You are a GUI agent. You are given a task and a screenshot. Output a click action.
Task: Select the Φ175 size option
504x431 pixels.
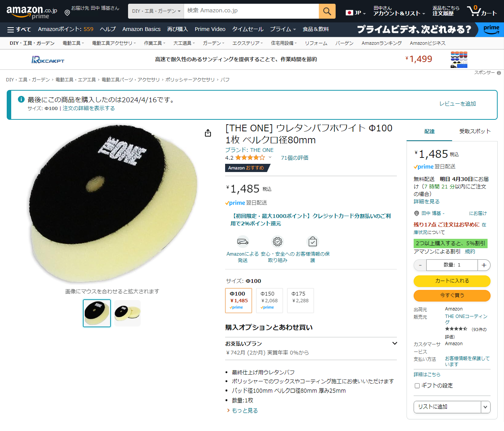tap(300, 300)
